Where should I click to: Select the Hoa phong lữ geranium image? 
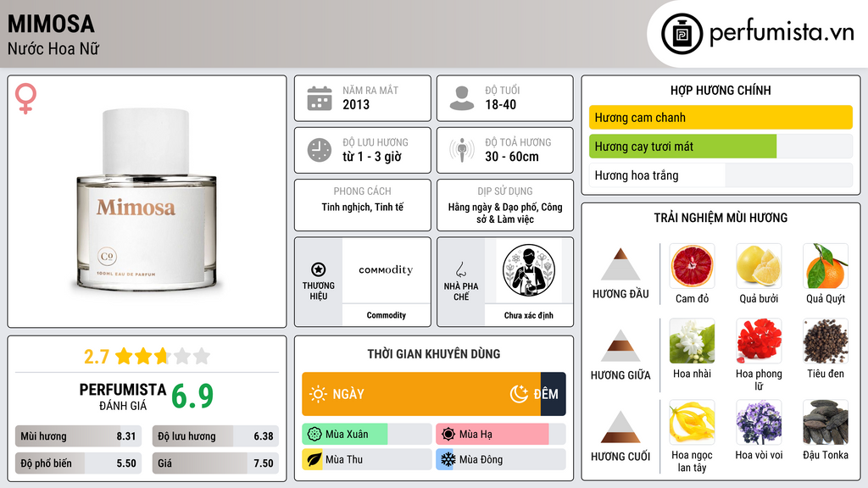(759, 341)
